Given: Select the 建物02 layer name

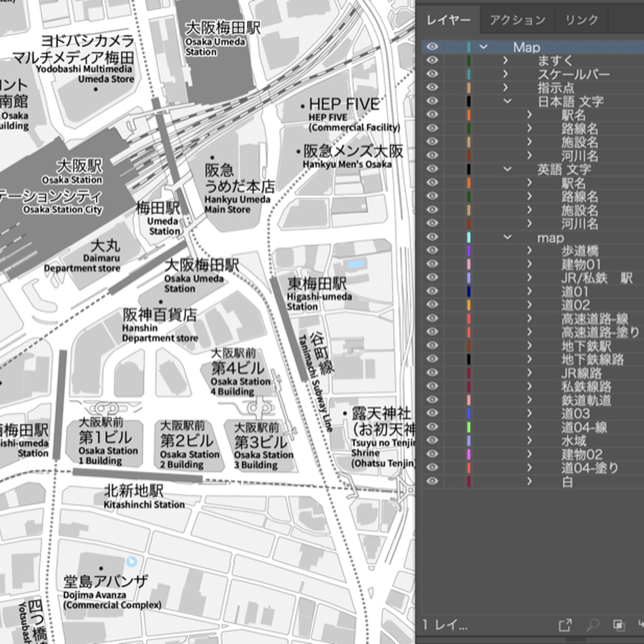Looking at the screenshot, I should point(582,454).
